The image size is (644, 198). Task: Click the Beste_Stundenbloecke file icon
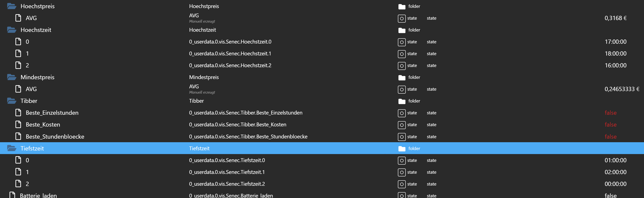(18, 136)
